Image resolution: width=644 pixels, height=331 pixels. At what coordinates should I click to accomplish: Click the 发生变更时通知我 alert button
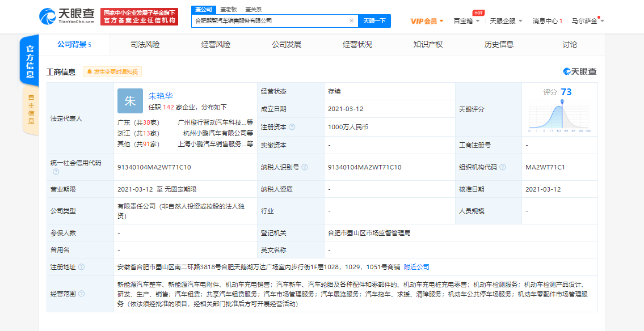(x=112, y=72)
